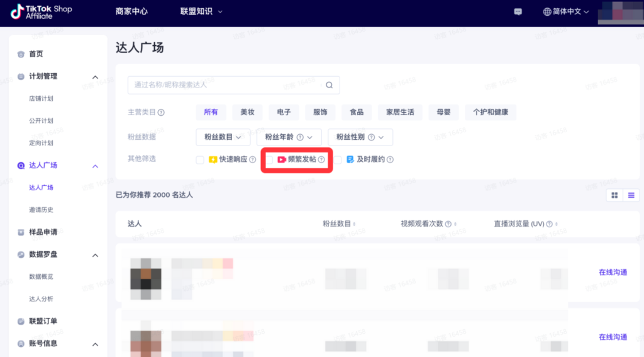Click the help icon beside 快速响应
This screenshot has width=644, height=357.
253,159
